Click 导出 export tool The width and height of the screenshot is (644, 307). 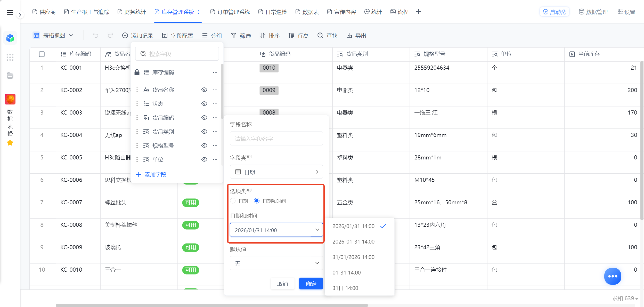point(356,36)
